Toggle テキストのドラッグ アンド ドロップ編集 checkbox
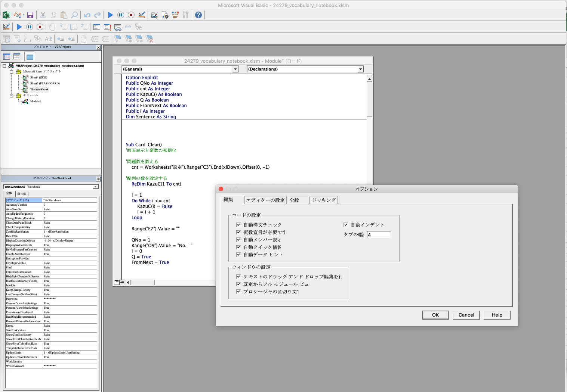The height and width of the screenshot is (392, 567). (x=238, y=277)
